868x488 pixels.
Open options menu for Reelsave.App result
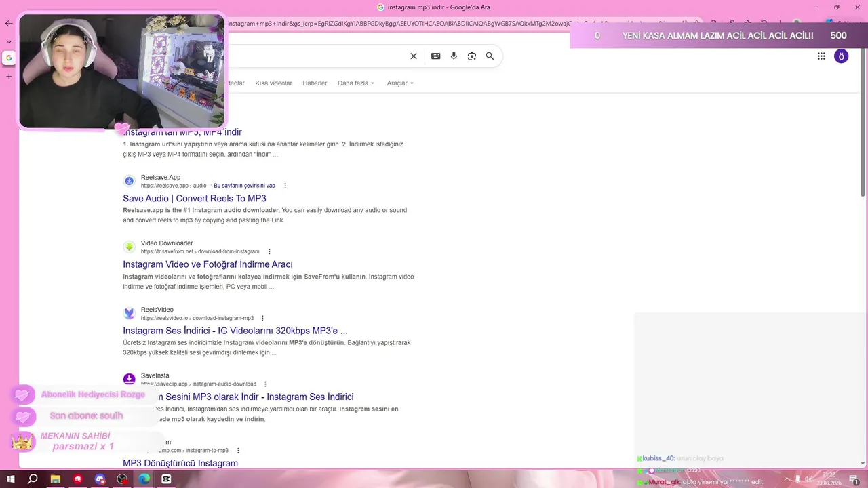click(x=285, y=186)
